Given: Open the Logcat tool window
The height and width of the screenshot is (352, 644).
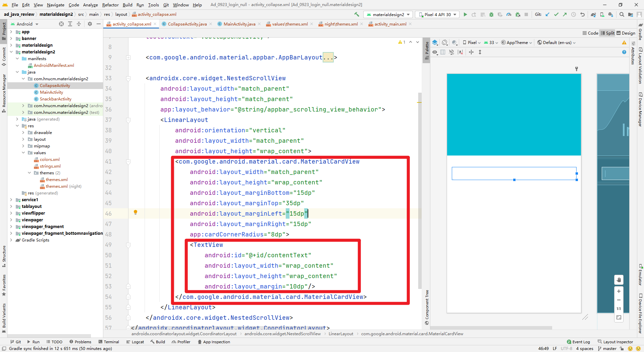Looking at the screenshot, I should (x=135, y=342).
